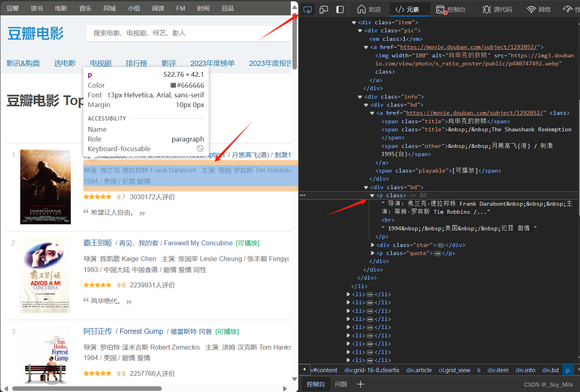Click the #666666 color swatch in tooltip

(x=173, y=85)
